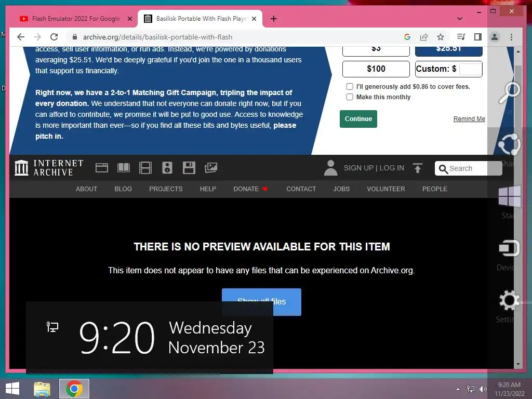Open the VOLUNTEER menu item

click(386, 189)
